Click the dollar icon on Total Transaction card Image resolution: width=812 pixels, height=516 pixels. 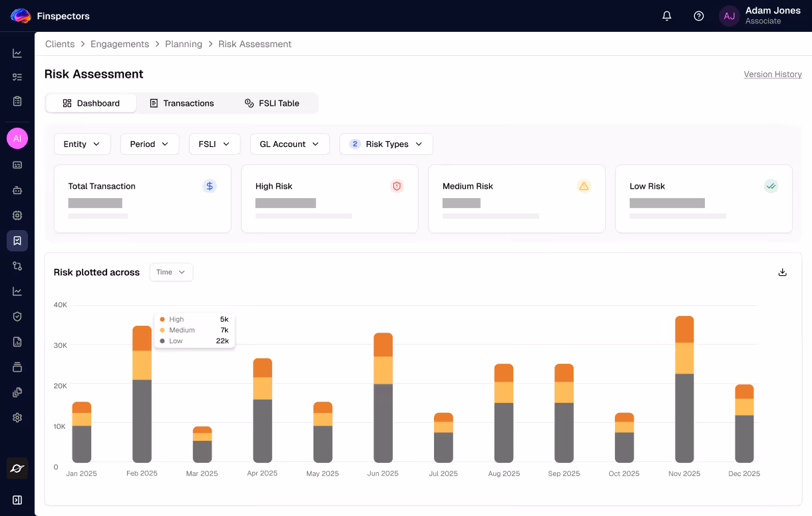210,186
